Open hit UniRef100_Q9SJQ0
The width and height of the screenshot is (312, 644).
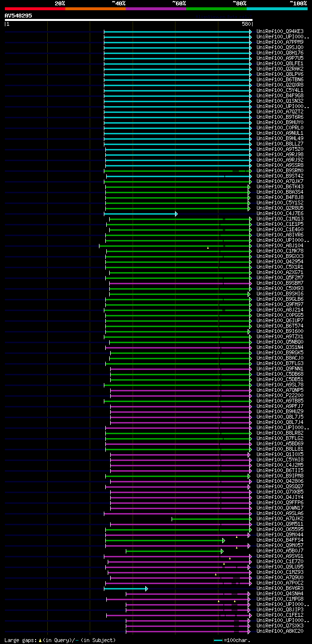(280, 48)
